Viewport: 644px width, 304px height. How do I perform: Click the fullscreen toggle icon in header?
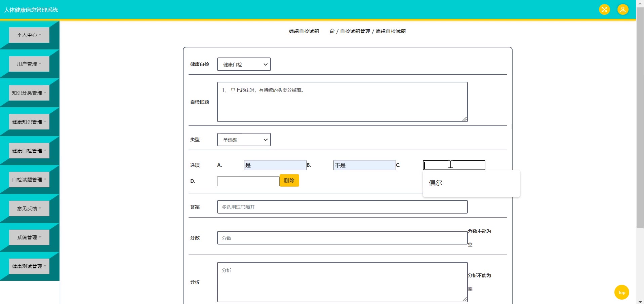(604, 9)
